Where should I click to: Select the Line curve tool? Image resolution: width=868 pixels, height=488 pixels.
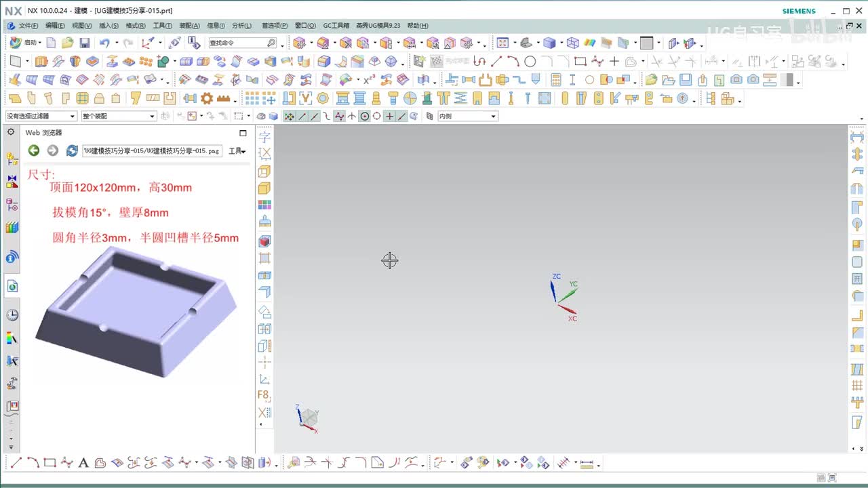(x=496, y=61)
